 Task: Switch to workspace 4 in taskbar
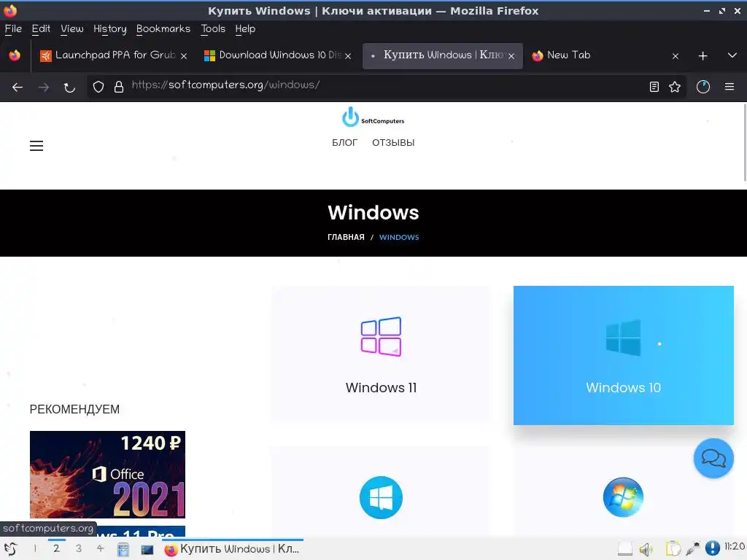pos(101,548)
